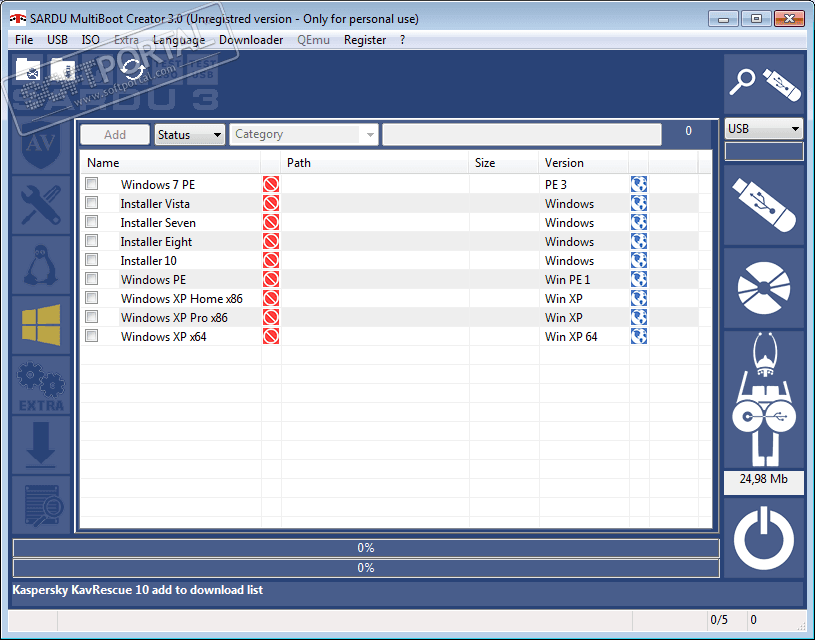Click globe icon for Windows XP Home x86
815x640 pixels.
[x=639, y=298]
